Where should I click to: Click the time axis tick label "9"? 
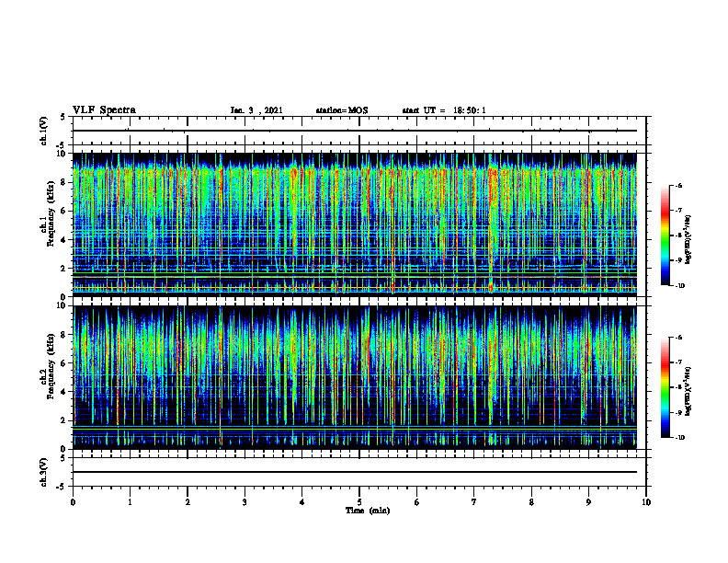pos(588,502)
